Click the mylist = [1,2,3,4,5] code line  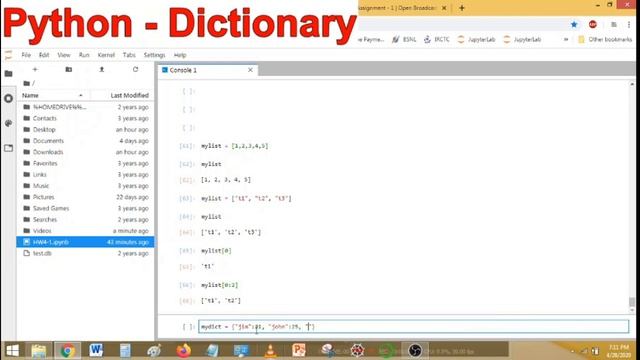point(234,146)
